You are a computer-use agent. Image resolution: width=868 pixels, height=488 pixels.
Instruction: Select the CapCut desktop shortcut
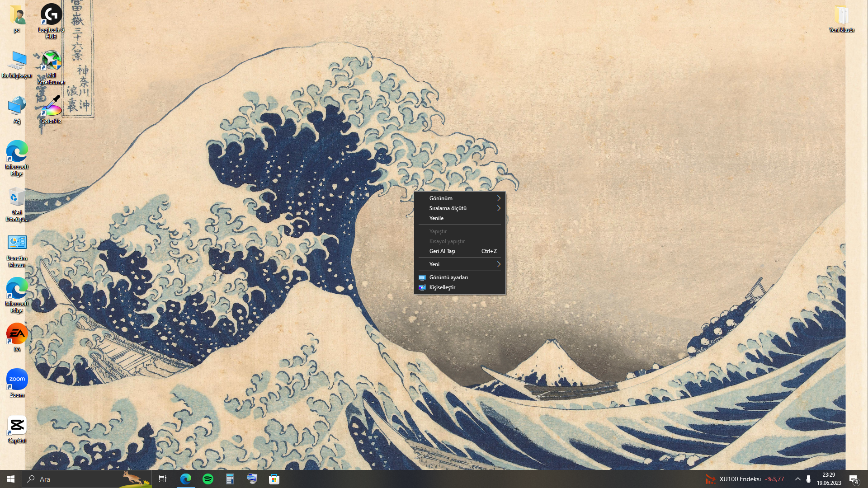coord(17,429)
